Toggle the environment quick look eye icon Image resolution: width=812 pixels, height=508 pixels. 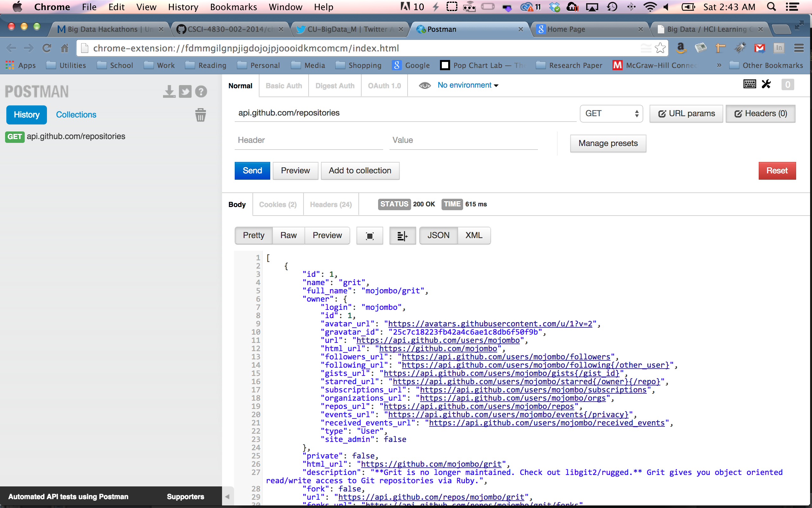pos(425,85)
